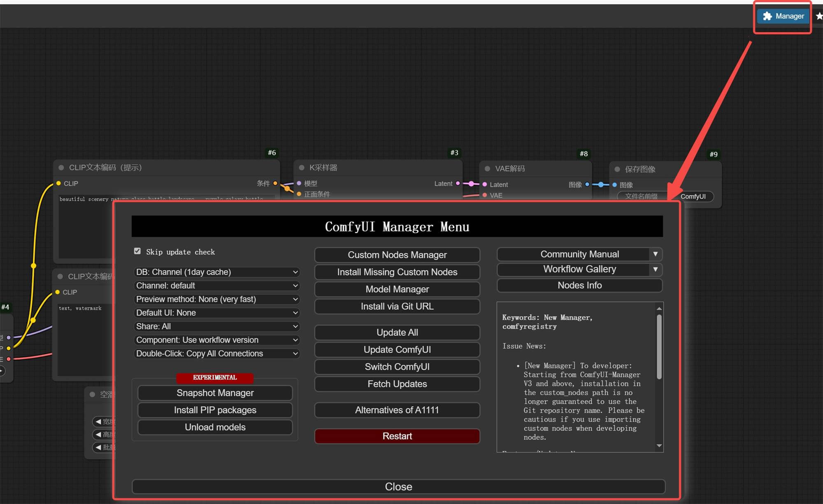Click the Community Manual button
This screenshot has width=823, height=504.
(573, 254)
